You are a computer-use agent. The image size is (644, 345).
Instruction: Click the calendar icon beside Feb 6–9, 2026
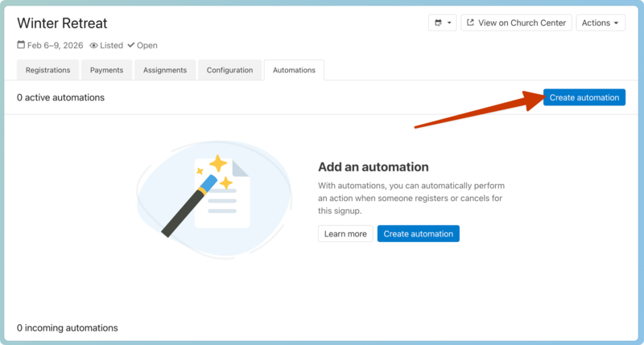coord(21,45)
